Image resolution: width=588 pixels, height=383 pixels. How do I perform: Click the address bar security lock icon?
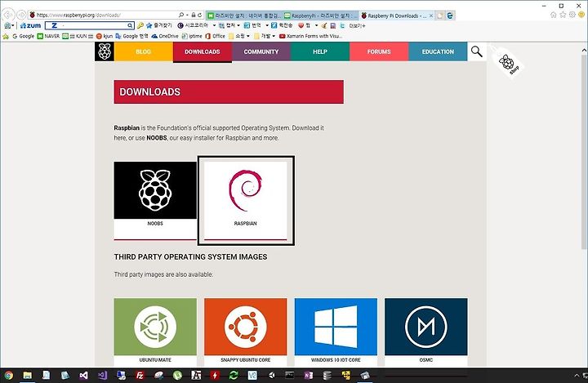[194, 15]
